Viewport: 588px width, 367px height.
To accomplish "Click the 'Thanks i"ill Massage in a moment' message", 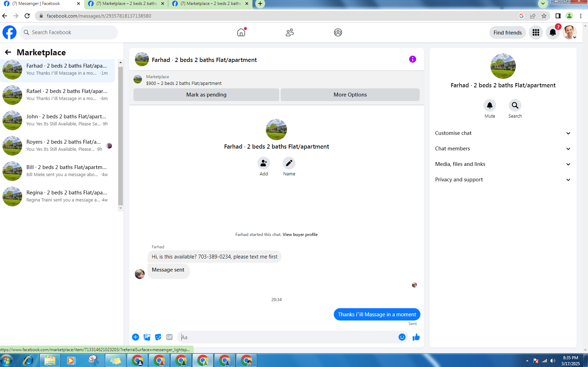I will 377,315.
